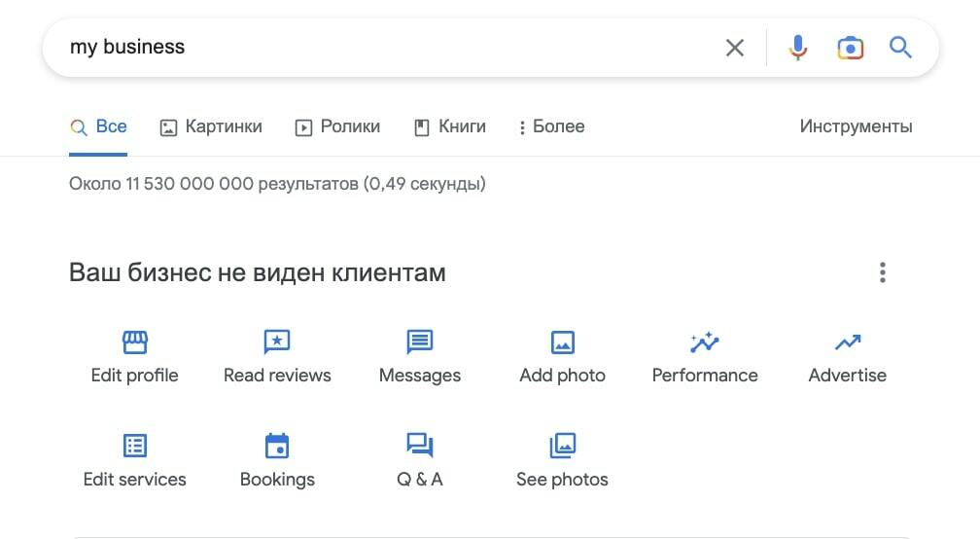Image resolution: width=980 pixels, height=539 pixels.
Task: Open the Read reviews star icon
Action: point(277,342)
